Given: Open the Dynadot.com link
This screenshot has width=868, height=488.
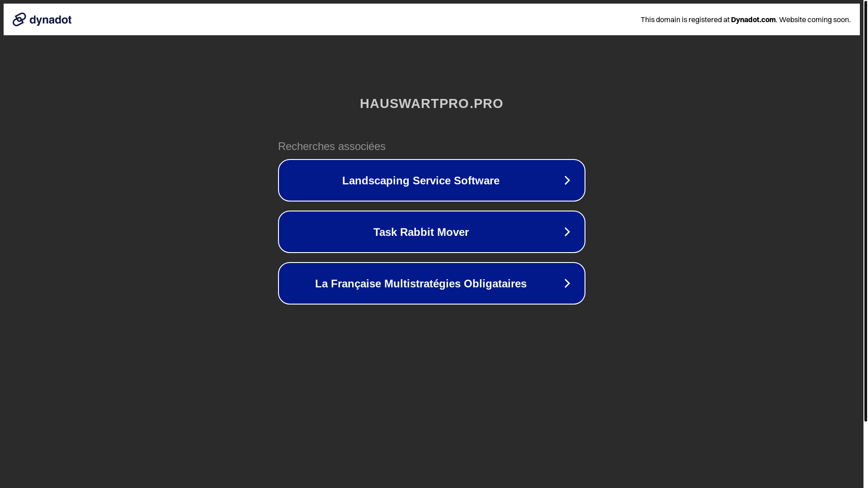Looking at the screenshot, I should [753, 19].
